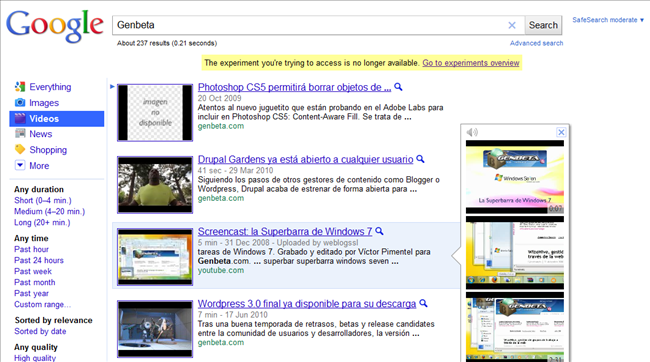Open SafeSearch moderate dropdown
This screenshot has width=650, height=362.
[608, 20]
